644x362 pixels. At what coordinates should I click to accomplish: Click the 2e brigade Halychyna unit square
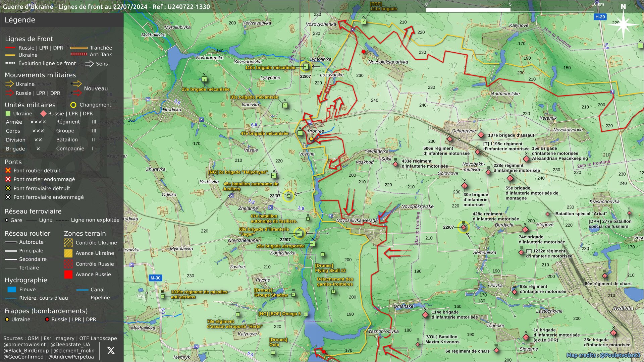point(274,176)
